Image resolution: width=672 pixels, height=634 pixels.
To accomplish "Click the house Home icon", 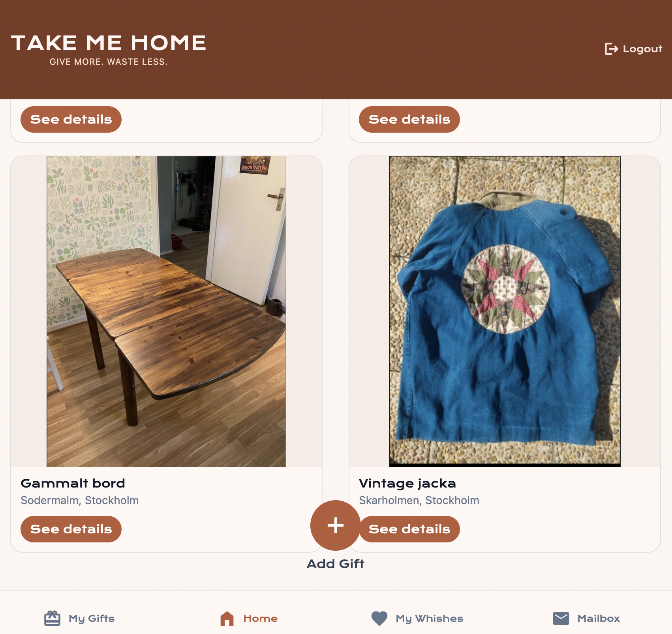I will pyautogui.click(x=227, y=618).
